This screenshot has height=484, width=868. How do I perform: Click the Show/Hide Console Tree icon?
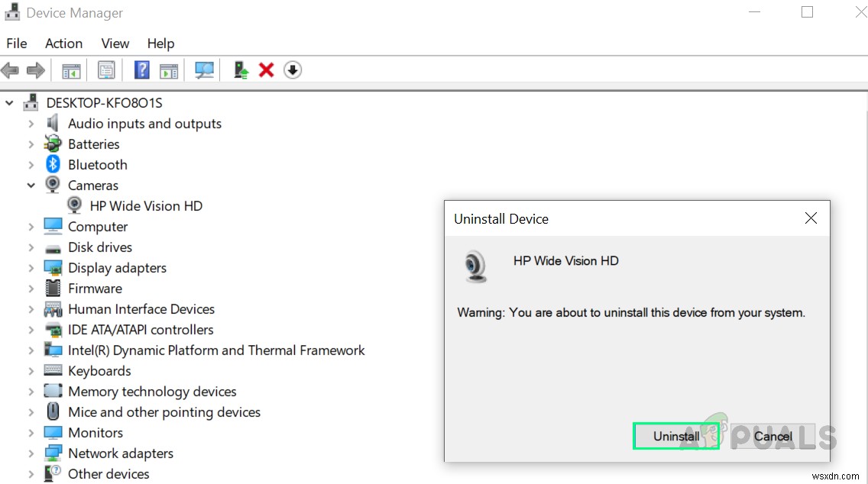click(71, 69)
